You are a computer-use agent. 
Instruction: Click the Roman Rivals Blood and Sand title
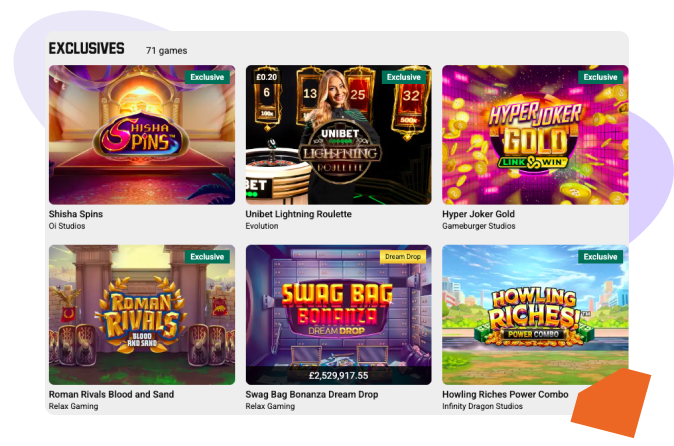coord(111,394)
